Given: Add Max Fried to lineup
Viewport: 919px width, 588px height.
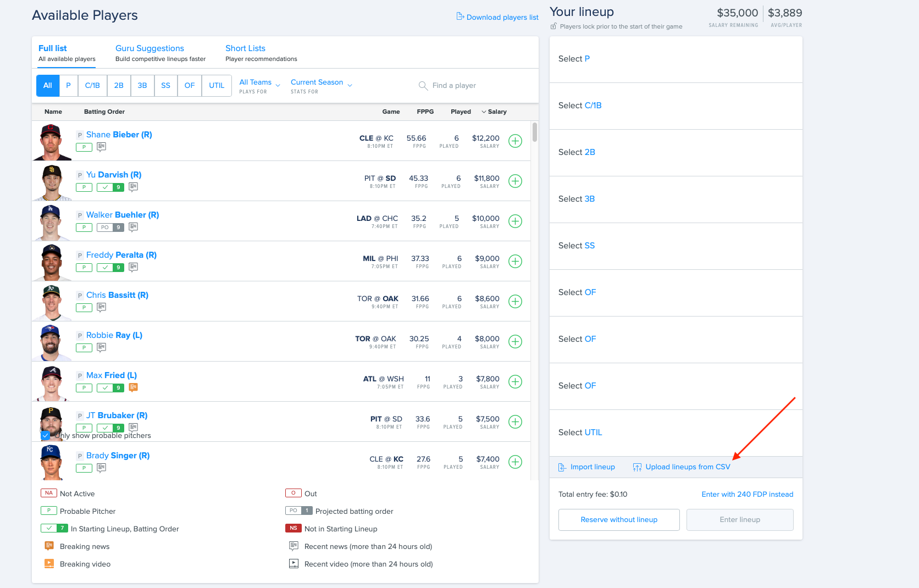Looking at the screenshot, I should click(515, 382).
